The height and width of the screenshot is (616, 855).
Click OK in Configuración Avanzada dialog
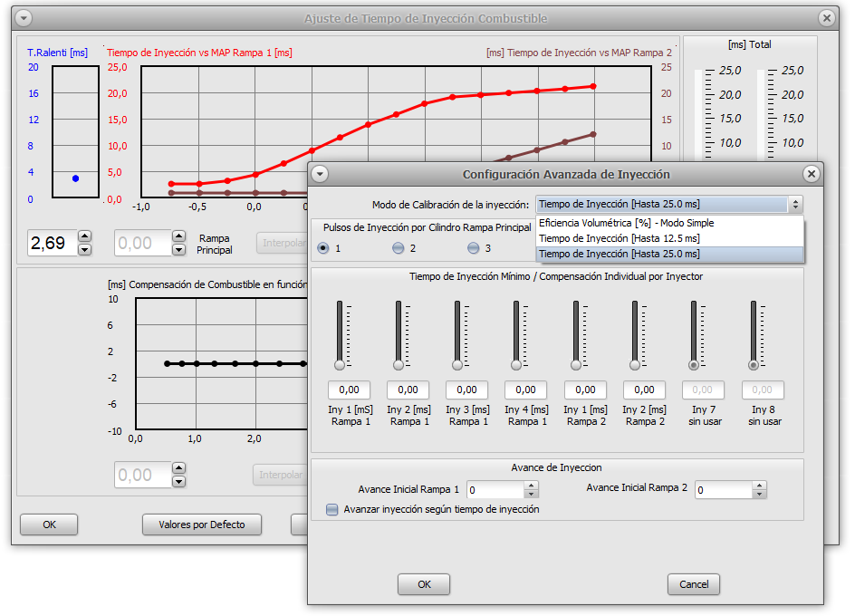click(424, 584)
